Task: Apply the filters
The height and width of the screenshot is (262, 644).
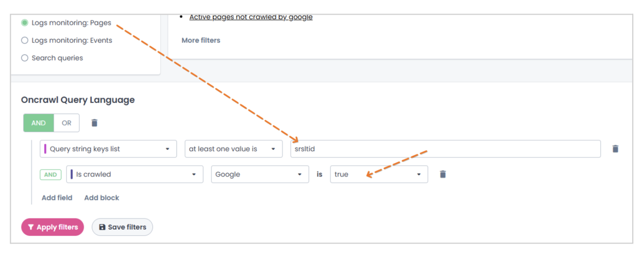Action: pyautogui.click(x=52, y=227)
